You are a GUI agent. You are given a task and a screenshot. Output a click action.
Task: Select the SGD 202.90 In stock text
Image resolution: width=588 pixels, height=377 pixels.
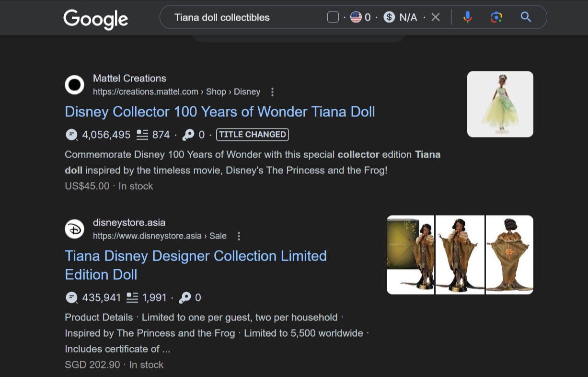(x=114, y=365)
